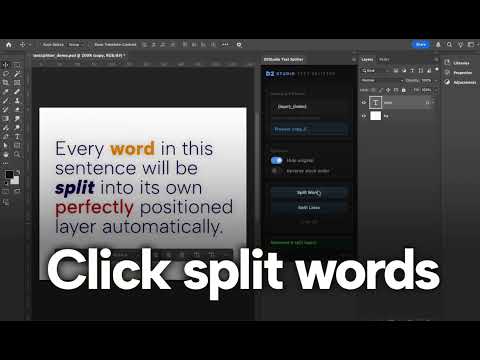Click the Home icon in options bar

(9, 44)
